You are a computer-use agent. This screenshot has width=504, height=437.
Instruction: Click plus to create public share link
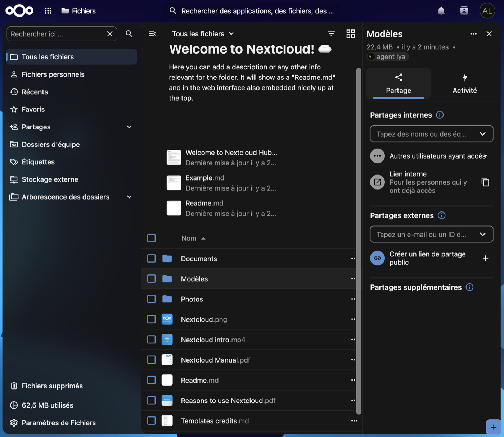coord(485,258)
